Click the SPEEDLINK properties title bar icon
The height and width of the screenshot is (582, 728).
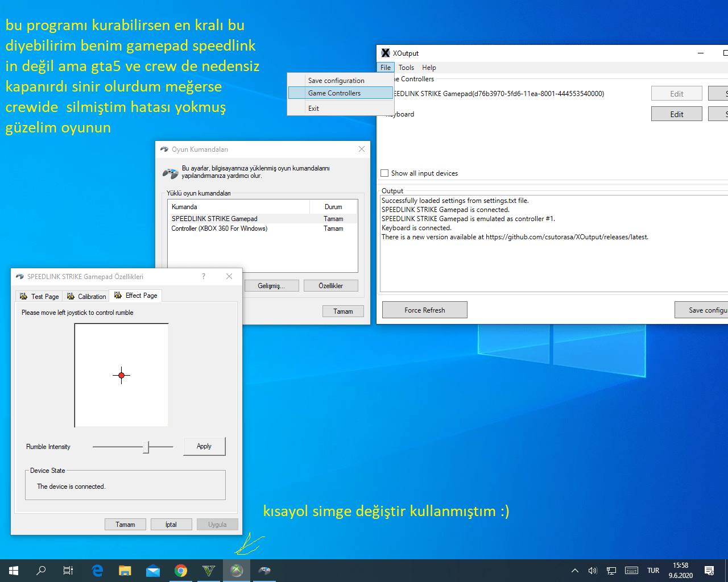[20, 277]
